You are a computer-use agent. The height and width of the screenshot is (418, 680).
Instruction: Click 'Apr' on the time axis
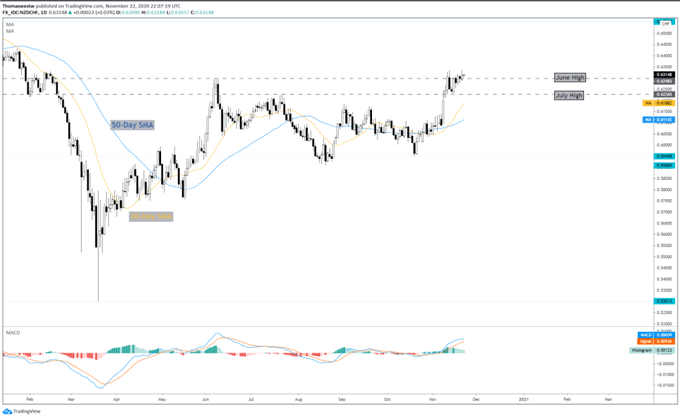[x=116, y=399]
